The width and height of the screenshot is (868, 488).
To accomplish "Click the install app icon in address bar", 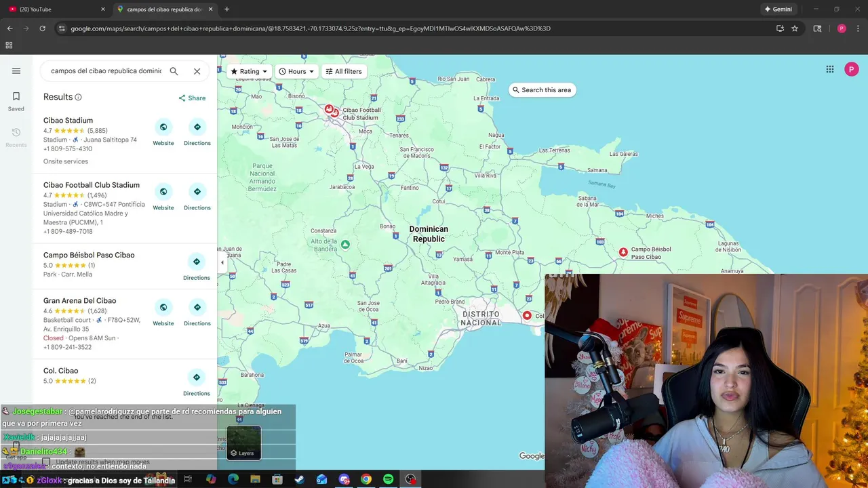I will tap(780, 28).
